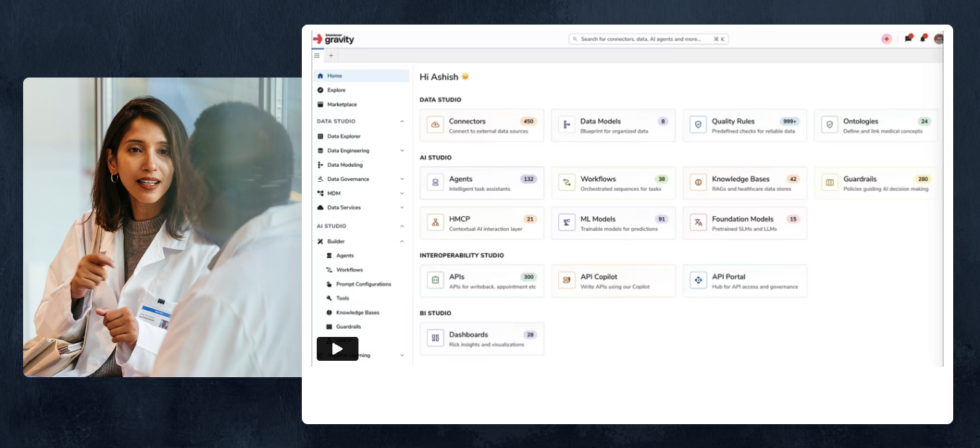Screen dimensions: 980x448
Task: Toggle the sidebar menu icon
Action: 317,55
